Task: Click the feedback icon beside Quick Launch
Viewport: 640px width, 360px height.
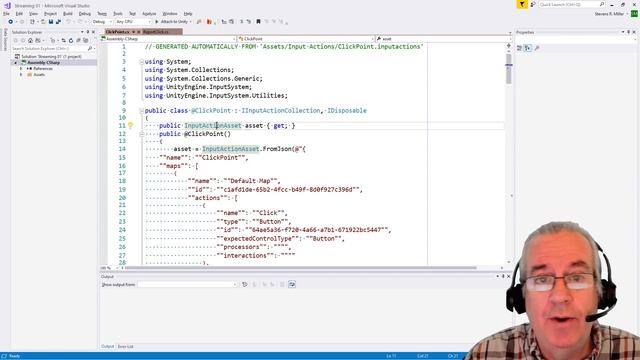Action: pos(533,4)
